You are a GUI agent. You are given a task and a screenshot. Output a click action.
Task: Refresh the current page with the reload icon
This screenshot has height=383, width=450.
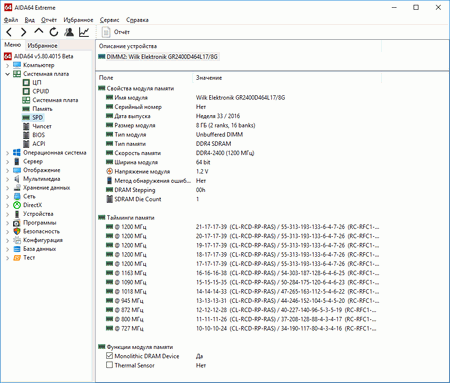pyautogui.click(x=54, y=32)
